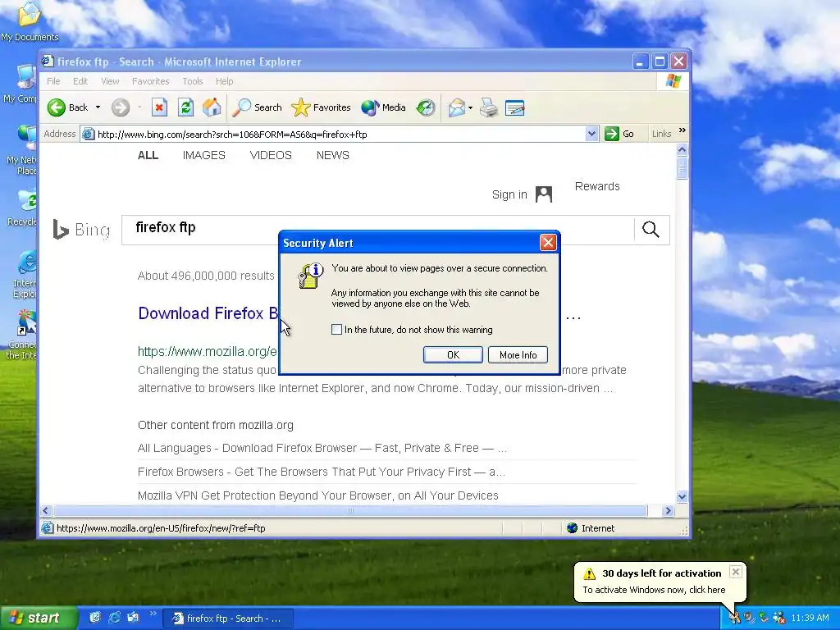Refresh the page with green arrows icon

coord(185,107)
